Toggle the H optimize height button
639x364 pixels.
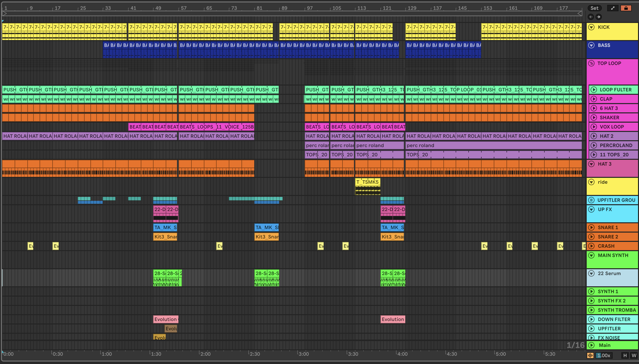(625, 355)
